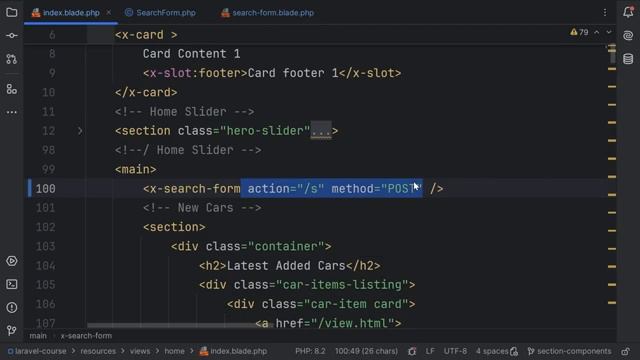
Task: Click the main breadcrumb below editor
Action: click(38, 336)
